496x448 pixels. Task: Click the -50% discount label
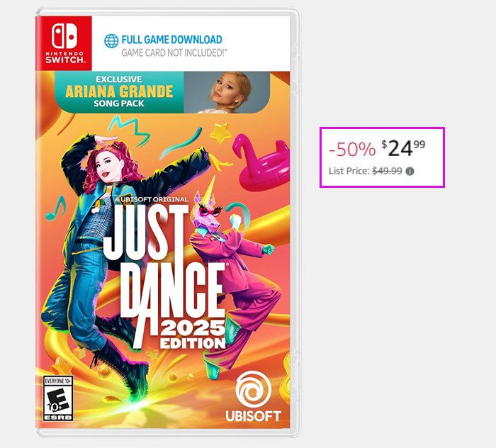(x=352, y=149)
